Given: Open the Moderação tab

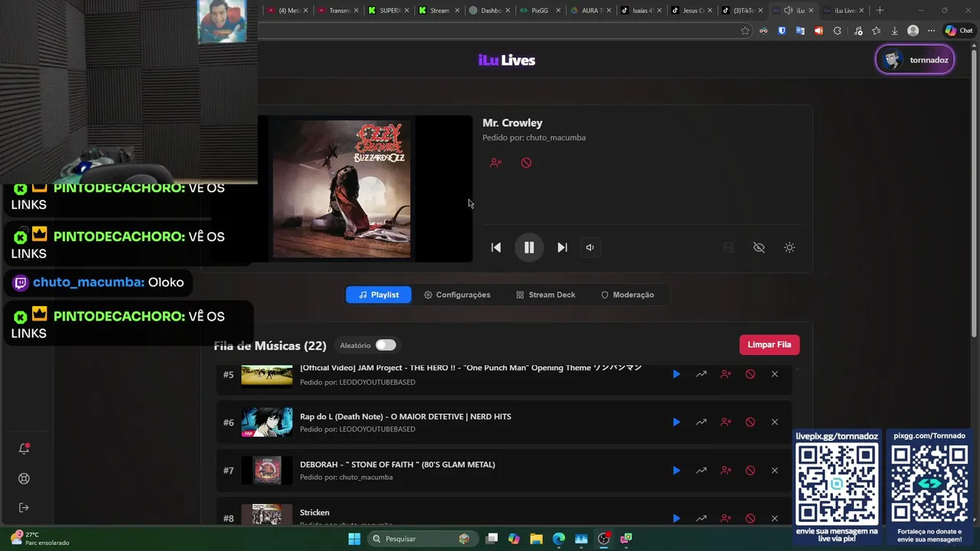Looking at the screenshot, I should (627, 295).
